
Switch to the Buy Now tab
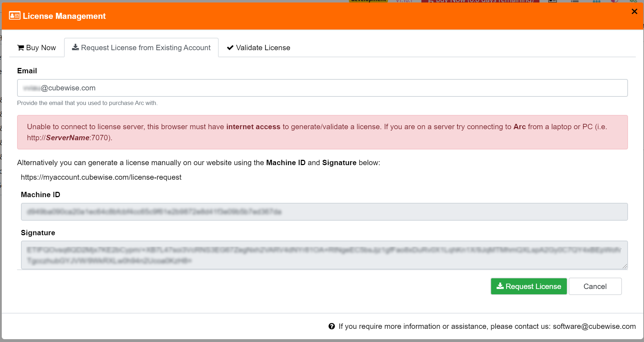pyautogui.click(x=37, y=48)
